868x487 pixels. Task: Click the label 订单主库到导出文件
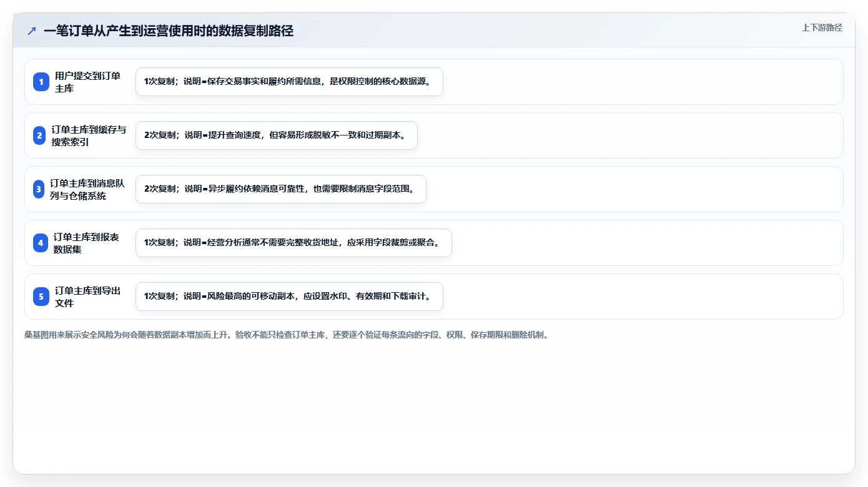click(88, 297)
